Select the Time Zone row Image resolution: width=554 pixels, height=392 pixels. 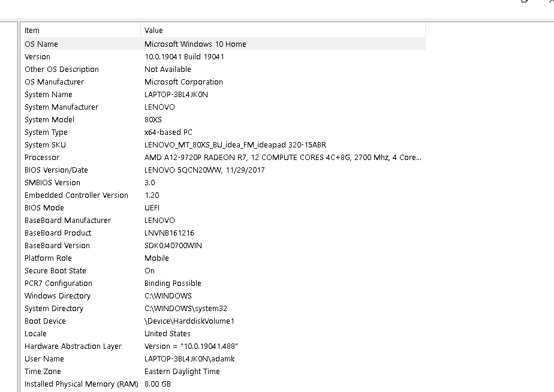224,372
